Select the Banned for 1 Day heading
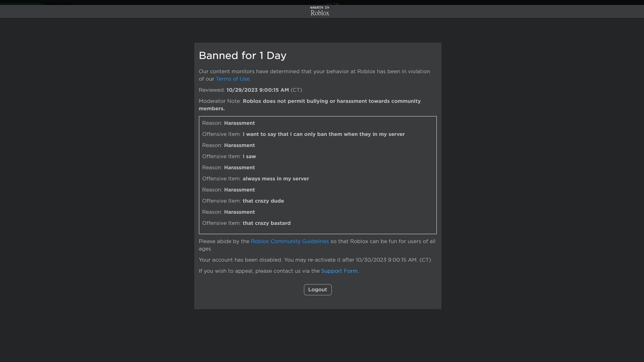 243,56
